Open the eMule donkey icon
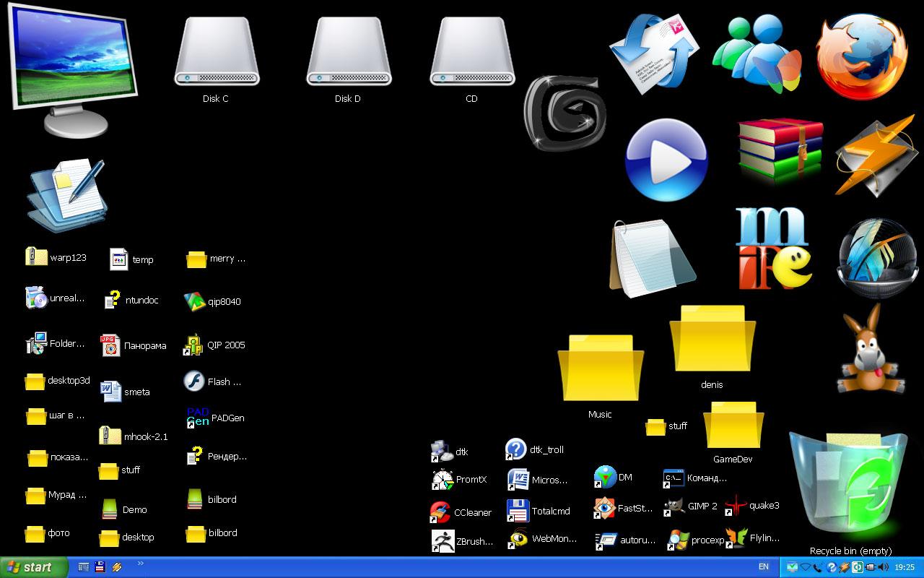The width and height of the screenshot is (924, 578). 870,349
